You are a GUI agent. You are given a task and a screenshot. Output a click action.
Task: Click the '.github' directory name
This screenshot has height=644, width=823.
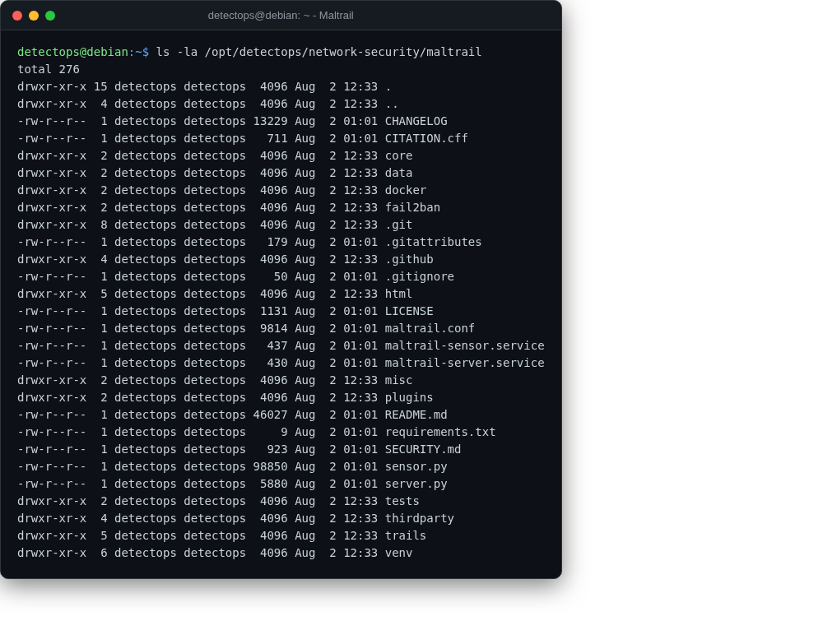pos(409,260)
